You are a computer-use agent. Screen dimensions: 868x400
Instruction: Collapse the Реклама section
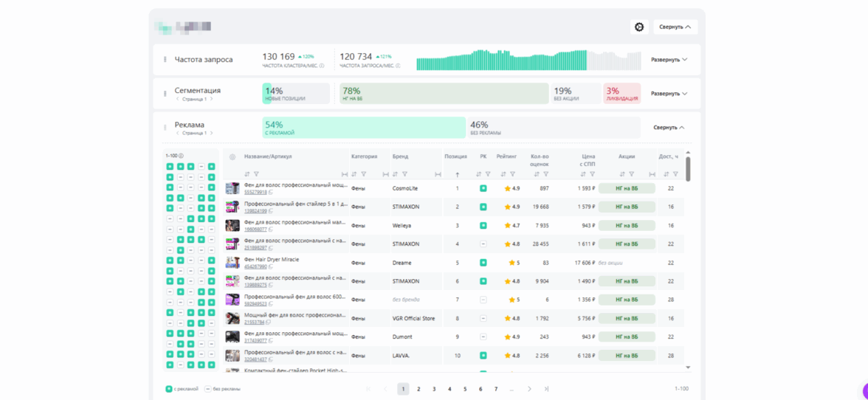tap(668, 128)
